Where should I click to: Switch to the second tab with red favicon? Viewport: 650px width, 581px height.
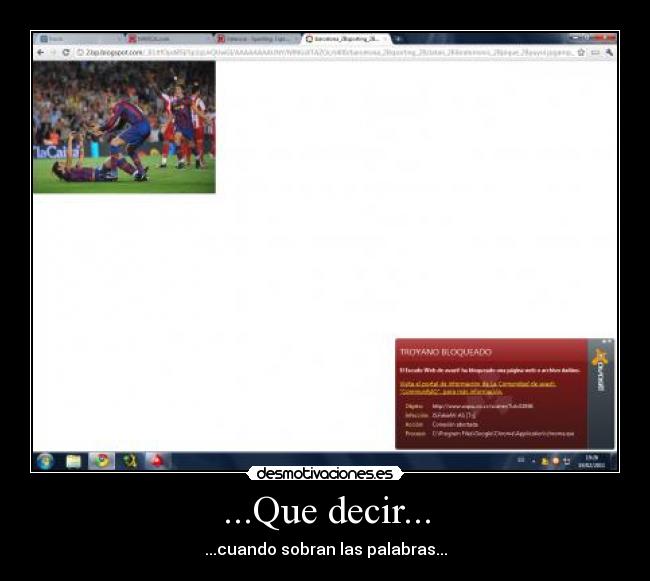point(170,39)
